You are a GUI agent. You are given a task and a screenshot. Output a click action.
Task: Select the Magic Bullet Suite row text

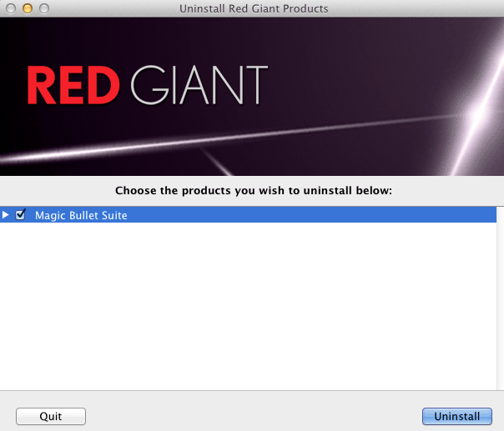pos(81,215)
